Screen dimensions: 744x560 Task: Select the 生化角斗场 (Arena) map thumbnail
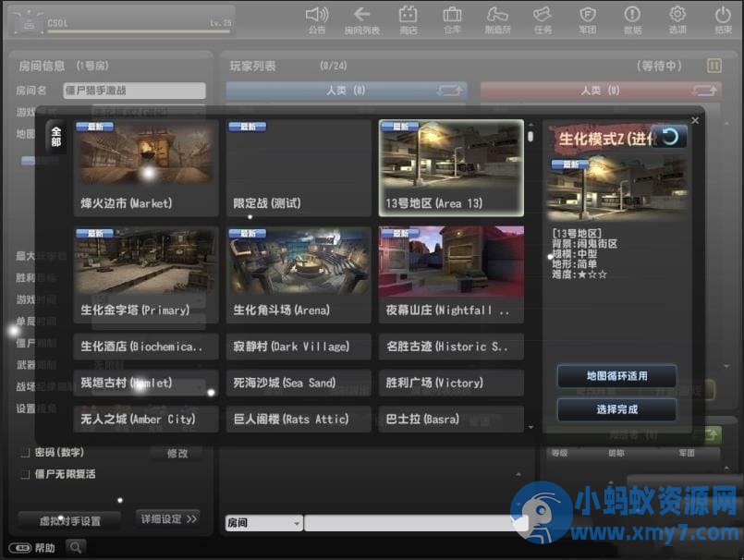(x=299, y=274)
